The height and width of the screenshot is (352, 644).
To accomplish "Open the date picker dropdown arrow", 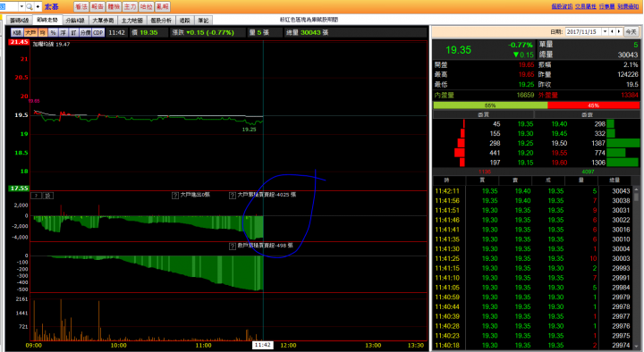I will click(x=605, y=31).
